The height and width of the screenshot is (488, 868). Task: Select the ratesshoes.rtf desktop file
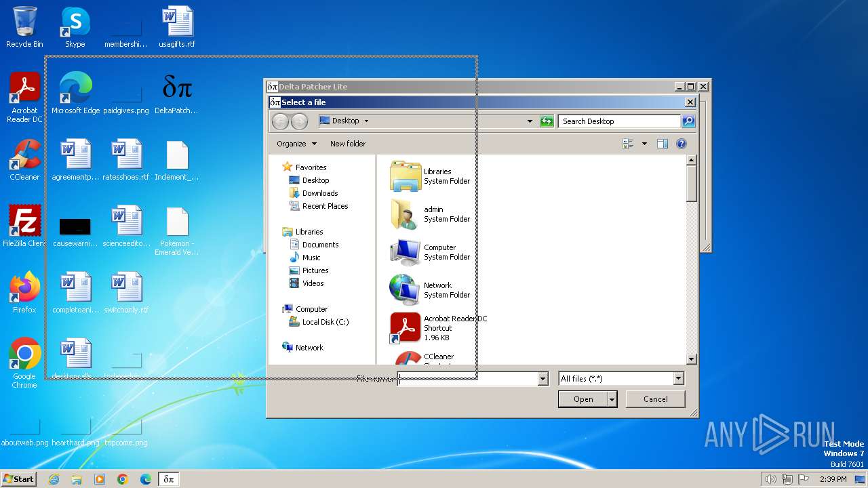click(x=126, y=160)
